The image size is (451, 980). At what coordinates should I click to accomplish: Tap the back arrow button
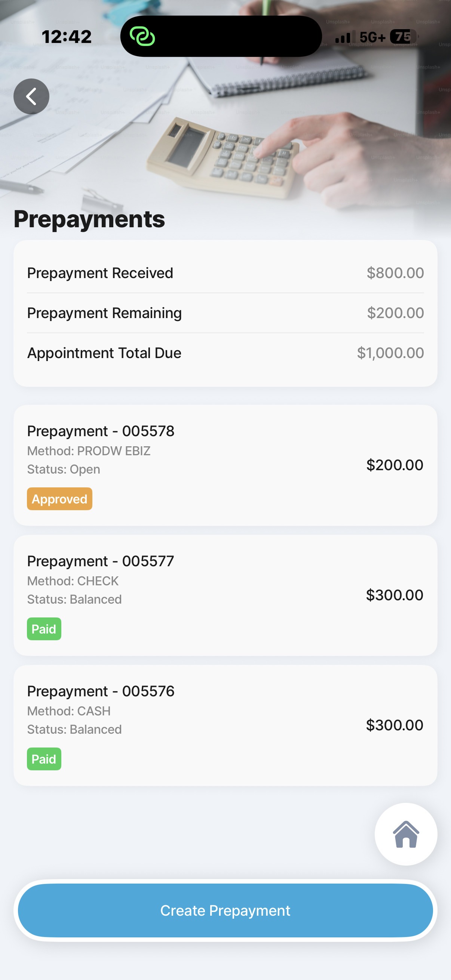31,97
